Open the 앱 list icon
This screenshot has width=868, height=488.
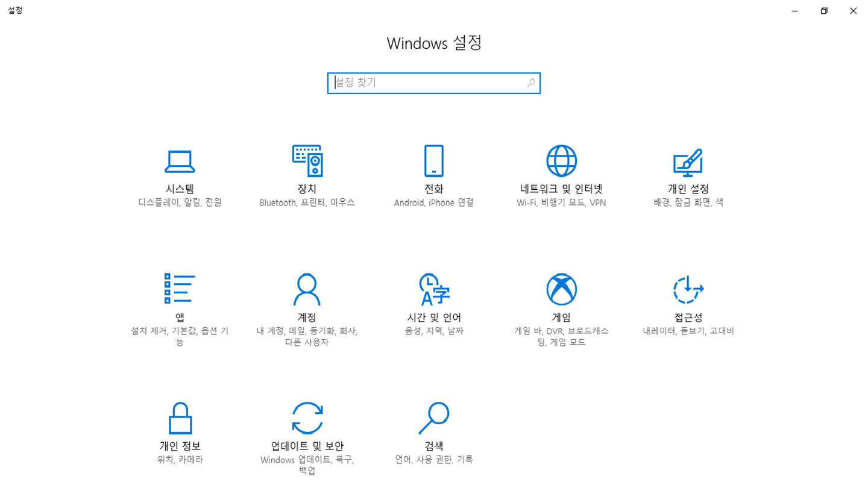coord(180,289)
